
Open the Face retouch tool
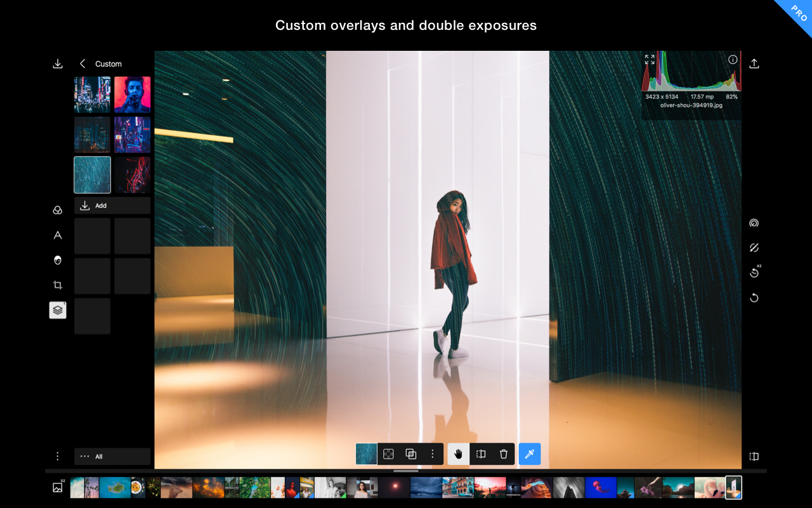pyautogui.click(x=58, y=260)
